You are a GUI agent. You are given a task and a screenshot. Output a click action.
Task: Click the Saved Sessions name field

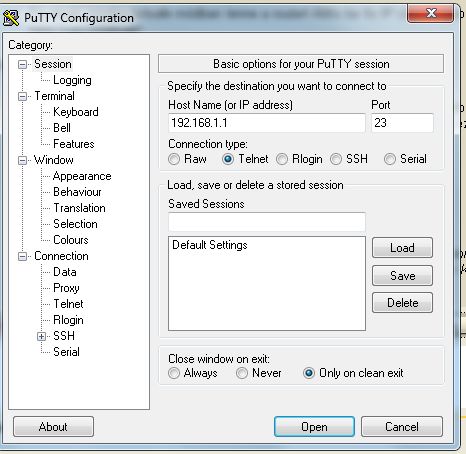(267, 222)
